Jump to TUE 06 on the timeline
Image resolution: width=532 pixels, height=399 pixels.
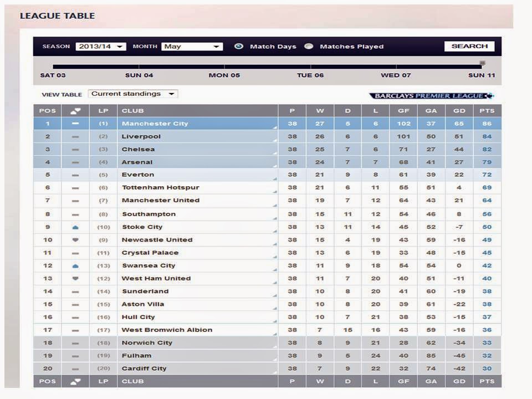pos(310,75)
